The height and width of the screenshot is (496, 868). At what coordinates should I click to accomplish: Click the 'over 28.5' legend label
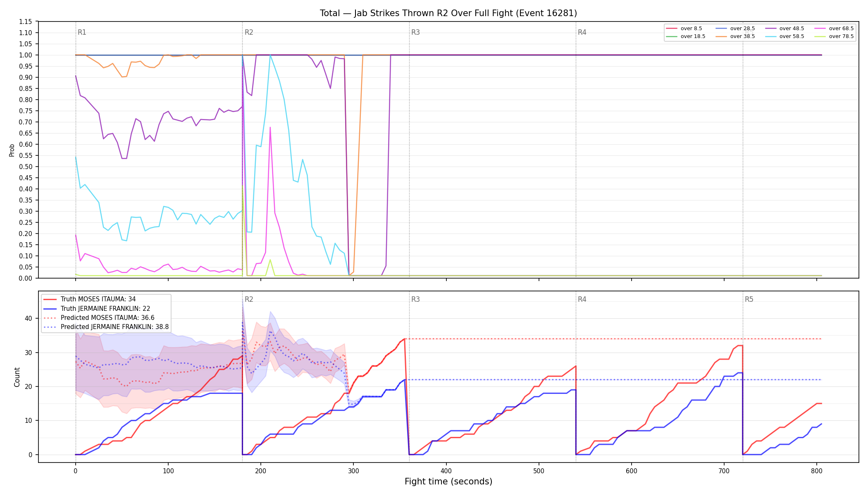click(742, 29)
